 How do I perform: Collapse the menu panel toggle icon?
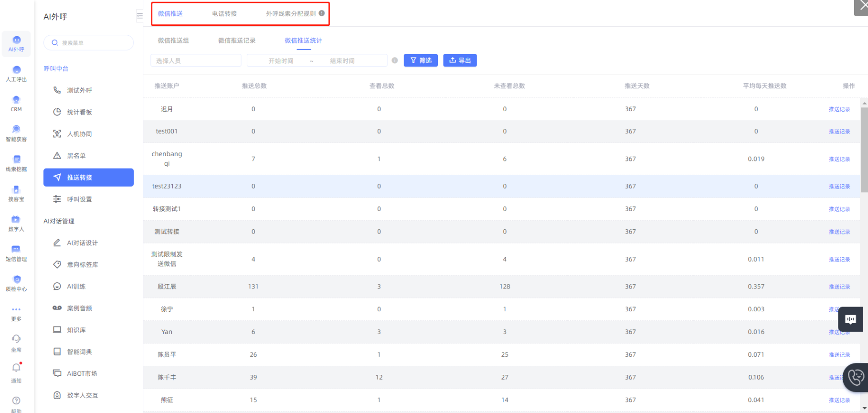pos(139,16)
